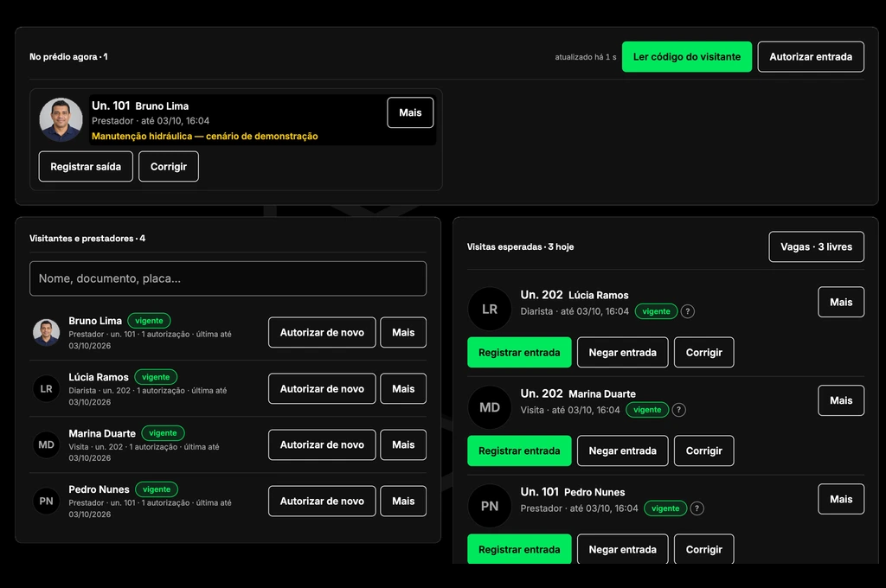Click Corrigir for Pedro Nunes expected visit
The image size is (886, 588).
point(703,549)
